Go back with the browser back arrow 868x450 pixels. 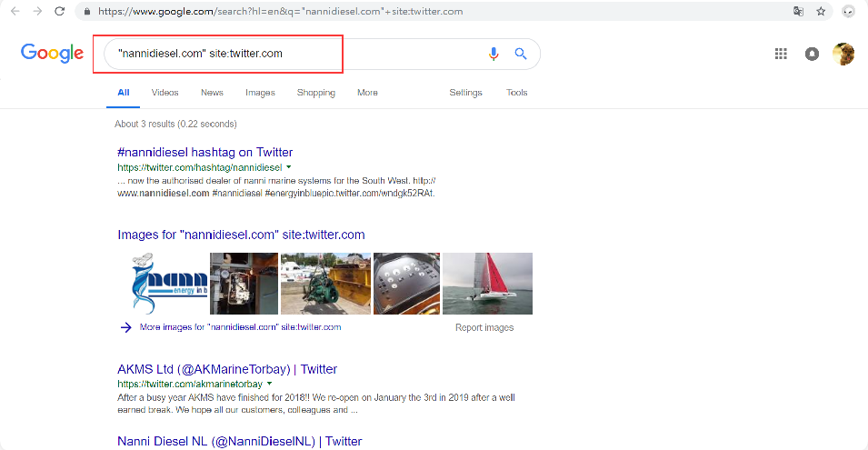[15, 11]
